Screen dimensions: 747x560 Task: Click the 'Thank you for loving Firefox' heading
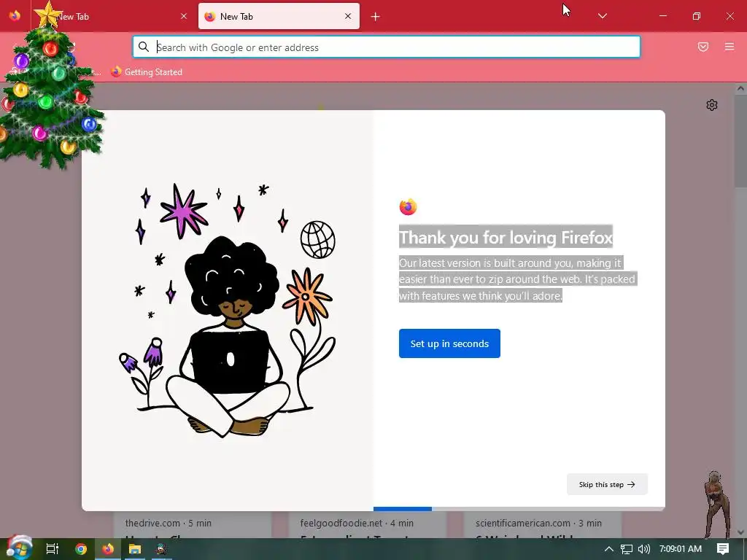point(506,237)
